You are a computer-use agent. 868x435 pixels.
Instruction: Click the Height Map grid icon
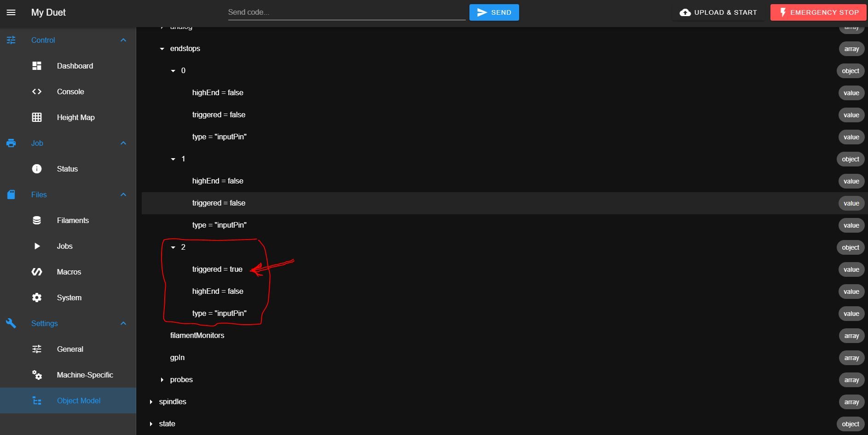pos(37,117)
